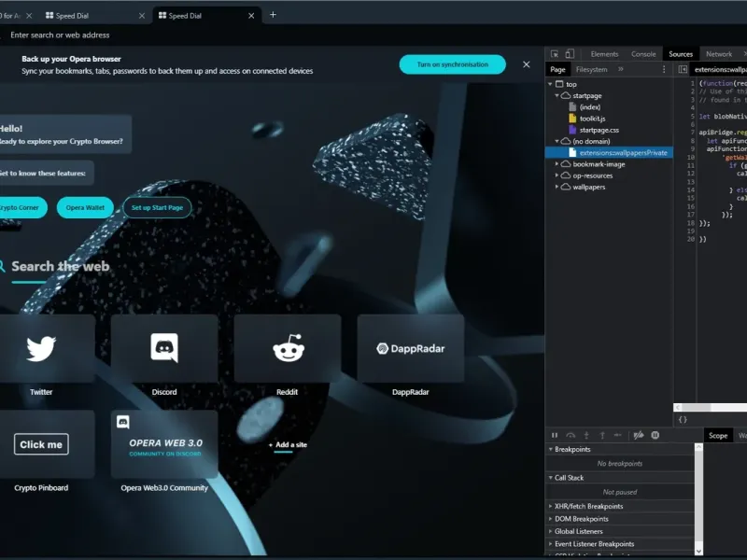Click the inspect element picker icon
Image resolution: width=747 pixels, height=560 pixels.
click(x=555, y=54)
